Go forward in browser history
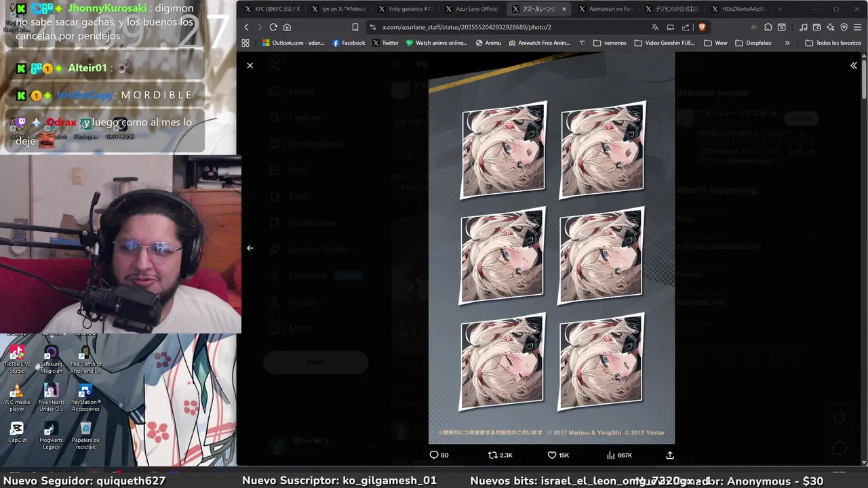The width and height of the screenshot is (868, 488). pos(259,27)
